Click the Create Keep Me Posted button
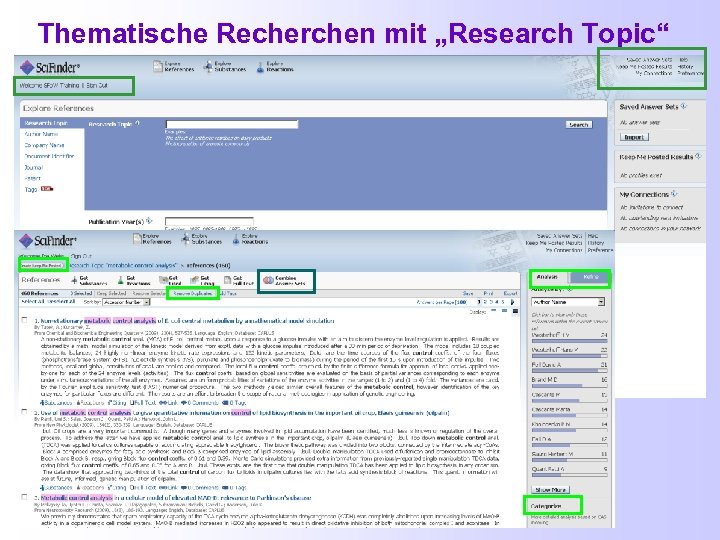 [x=41, y=265]
